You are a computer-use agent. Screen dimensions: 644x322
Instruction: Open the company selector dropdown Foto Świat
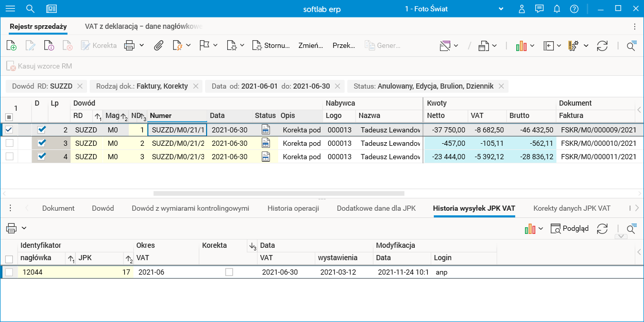point(500,9)
